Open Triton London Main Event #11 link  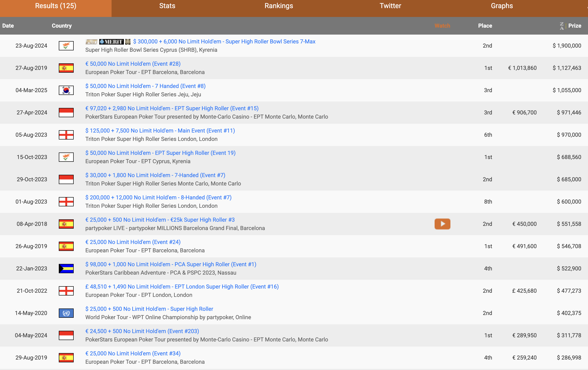pos(160,130)
